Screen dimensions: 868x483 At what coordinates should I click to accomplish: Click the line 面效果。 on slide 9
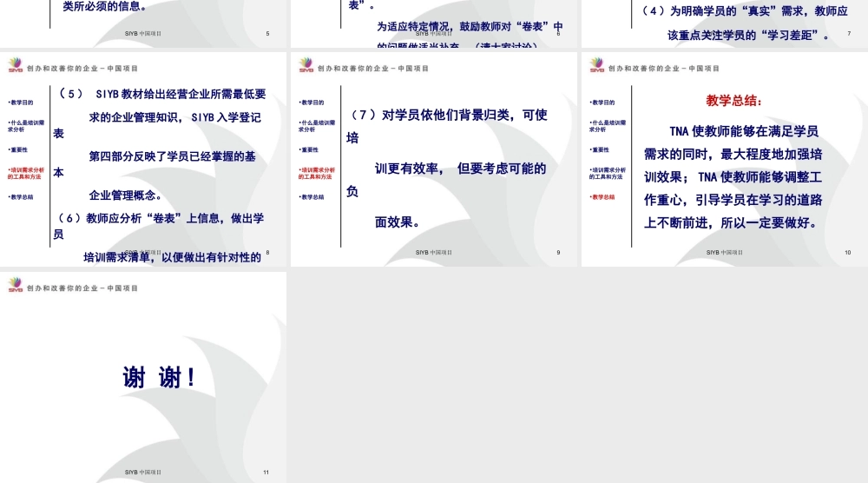[398, 222]
